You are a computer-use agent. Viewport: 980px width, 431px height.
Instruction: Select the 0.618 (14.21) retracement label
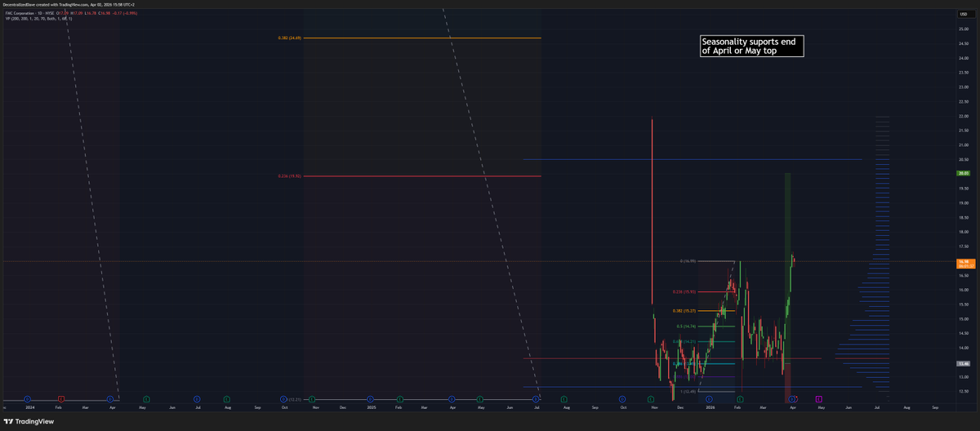pyautogui.click(x=684, y=341)
